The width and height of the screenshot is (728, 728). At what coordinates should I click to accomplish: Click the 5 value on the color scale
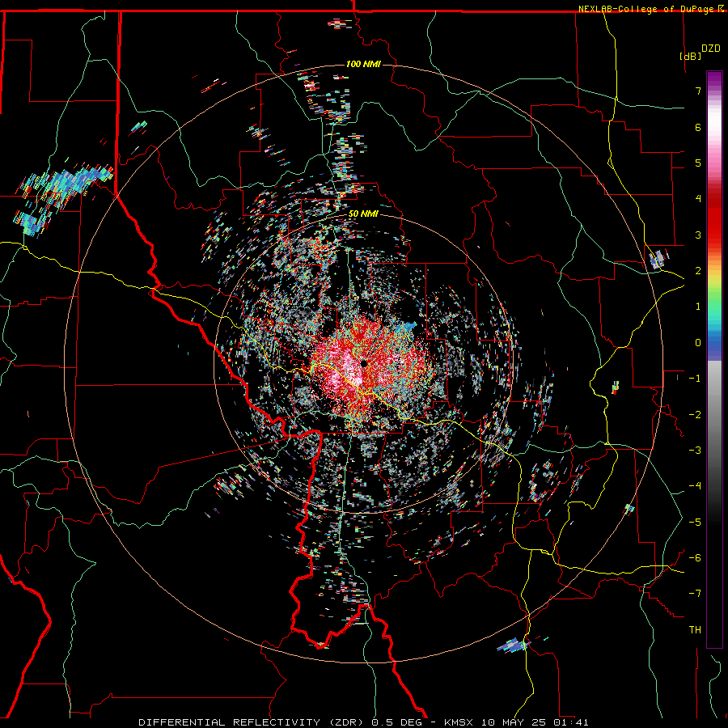(x=698, y=163)
